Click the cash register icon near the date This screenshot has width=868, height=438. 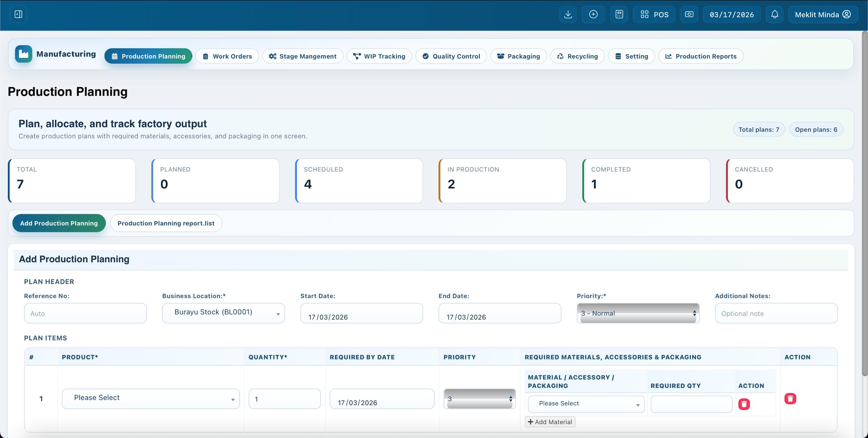(x=689, y=14)
